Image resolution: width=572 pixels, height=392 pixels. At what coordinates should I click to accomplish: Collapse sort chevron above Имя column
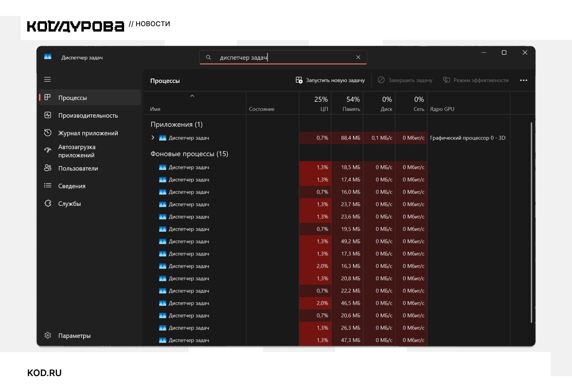tap(192, 96)
